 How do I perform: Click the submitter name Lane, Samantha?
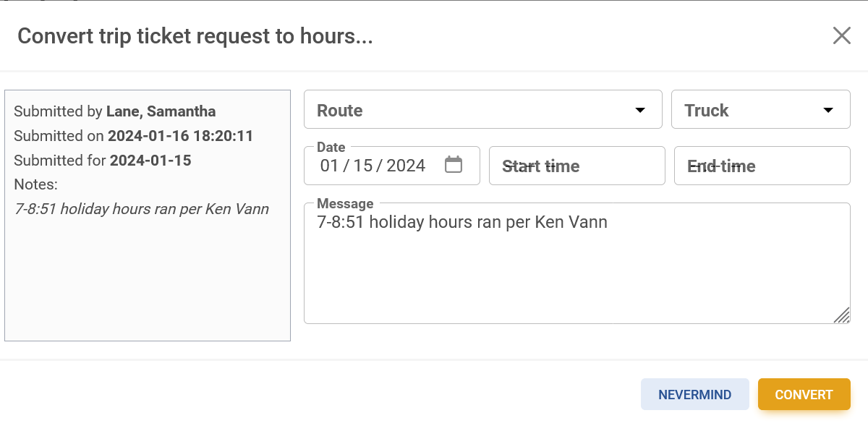pyautogui.click(x=161, y=111)
